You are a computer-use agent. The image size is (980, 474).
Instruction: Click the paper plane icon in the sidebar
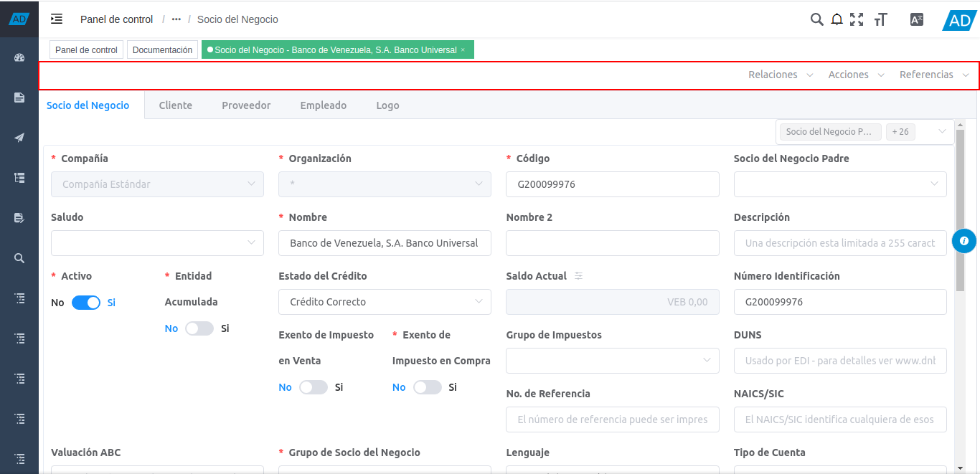click(x=19, y=138)
